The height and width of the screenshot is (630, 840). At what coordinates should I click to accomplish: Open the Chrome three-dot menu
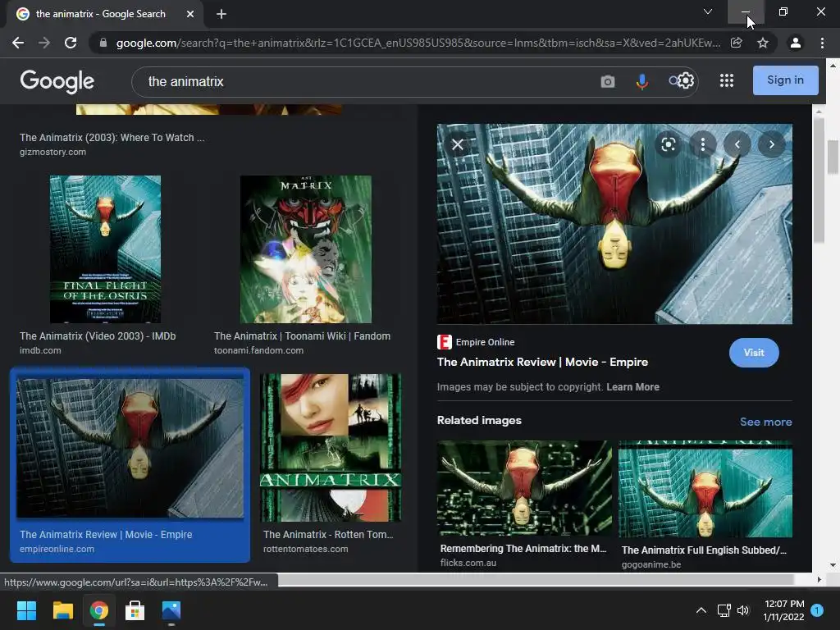822,43
